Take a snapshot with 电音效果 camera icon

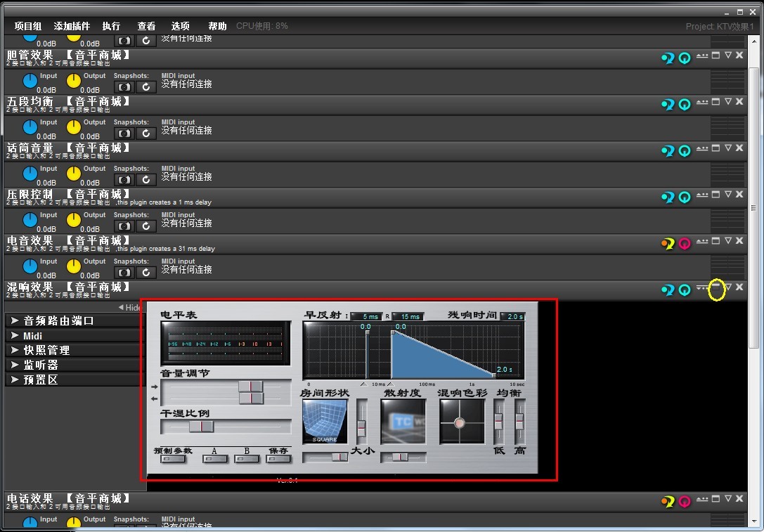124,273
